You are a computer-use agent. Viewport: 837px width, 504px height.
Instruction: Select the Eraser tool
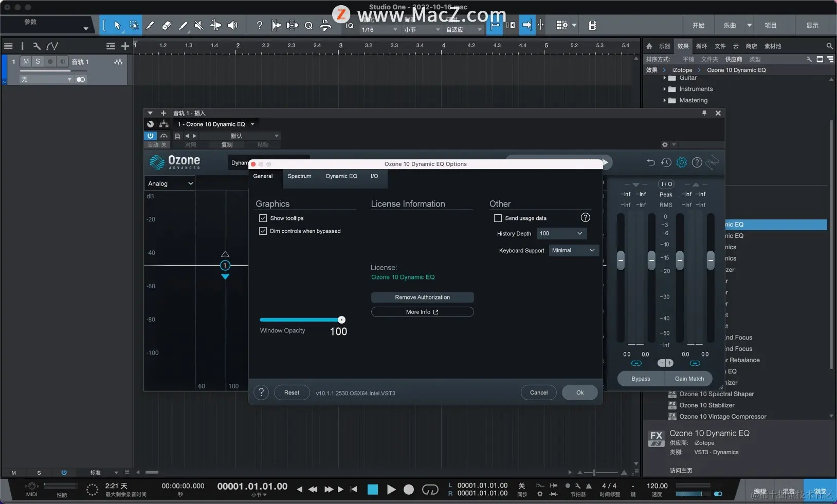166,25
